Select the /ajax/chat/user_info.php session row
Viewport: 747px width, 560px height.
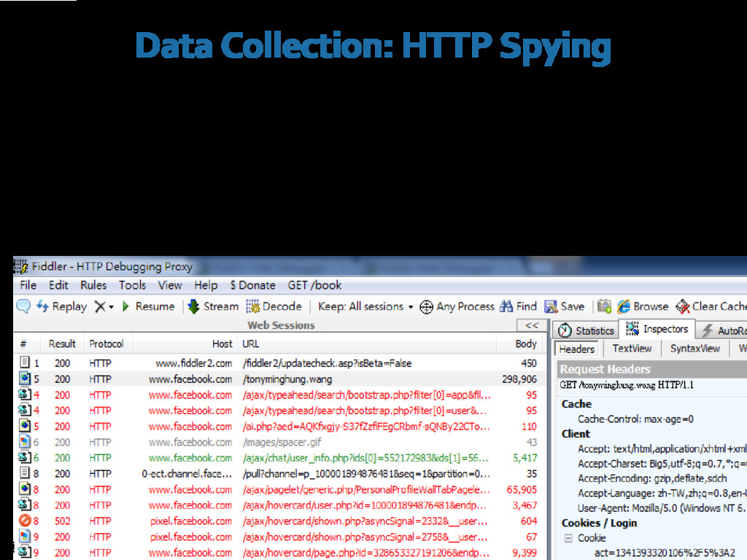[281, 458]
